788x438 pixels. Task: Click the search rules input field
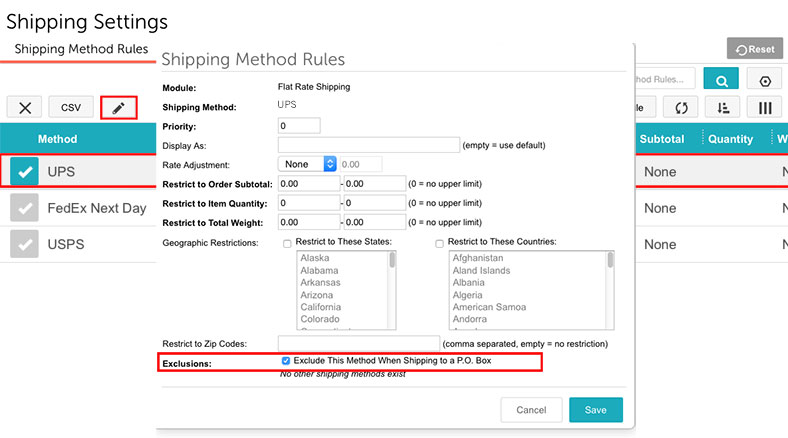click(x=665, y=79)
